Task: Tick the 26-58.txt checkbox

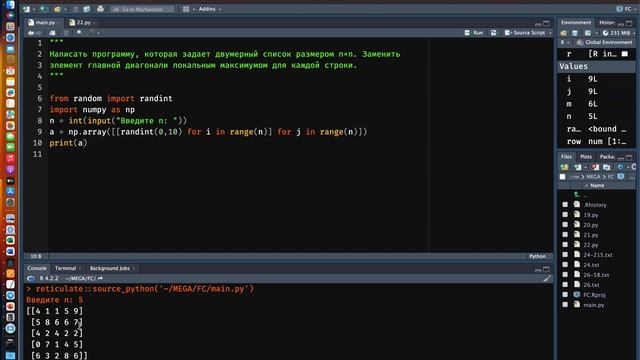Action: click(565, 275)
